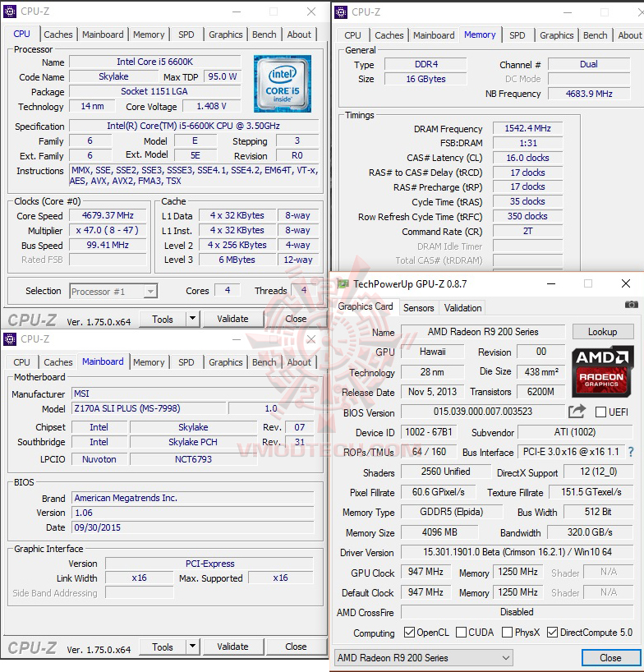Select CPU tab in the Mainboard CPU-Z window
This screenshot has height=672, width=644.
point(21,362)
